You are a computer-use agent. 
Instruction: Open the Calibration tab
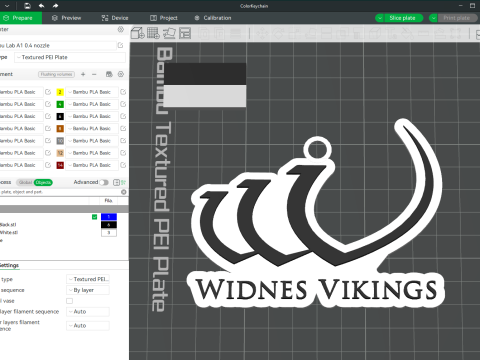coord(213,18)
